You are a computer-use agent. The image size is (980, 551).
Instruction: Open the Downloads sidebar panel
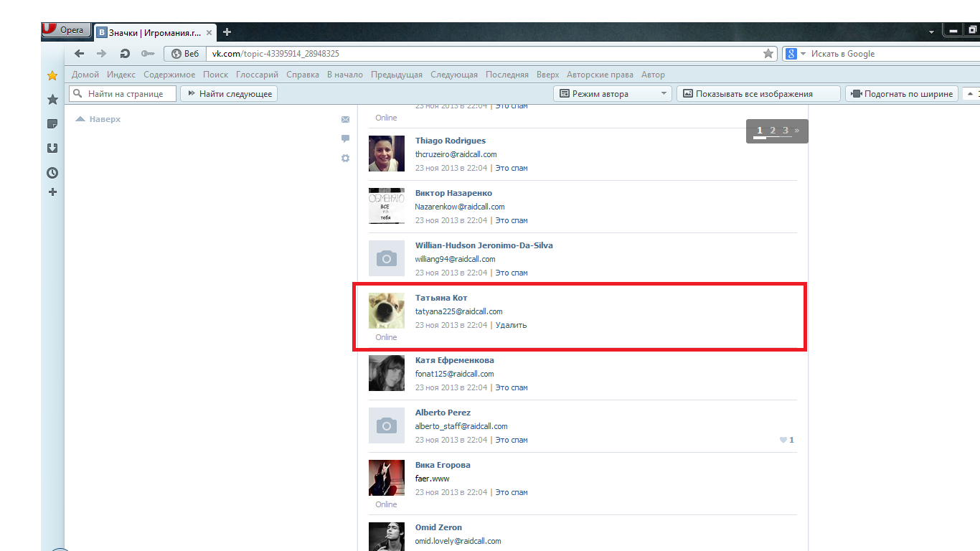[x=52, y=149]
